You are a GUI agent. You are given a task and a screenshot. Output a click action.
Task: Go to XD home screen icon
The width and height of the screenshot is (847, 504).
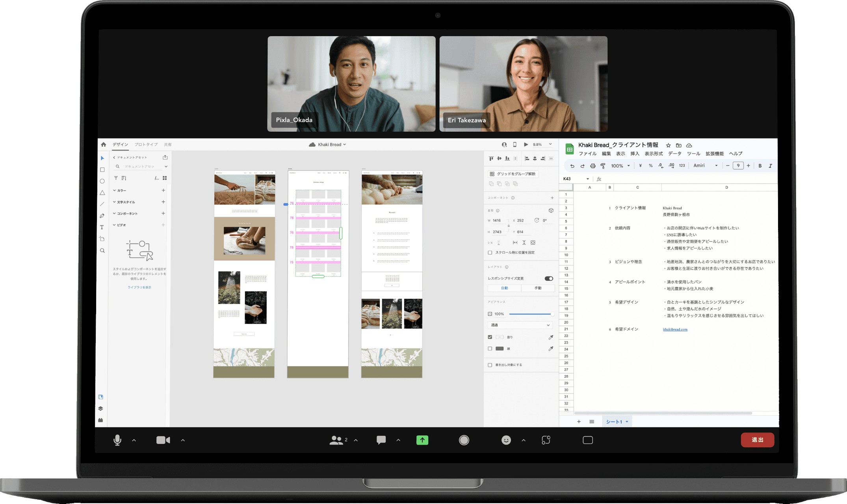coord(104,145)
